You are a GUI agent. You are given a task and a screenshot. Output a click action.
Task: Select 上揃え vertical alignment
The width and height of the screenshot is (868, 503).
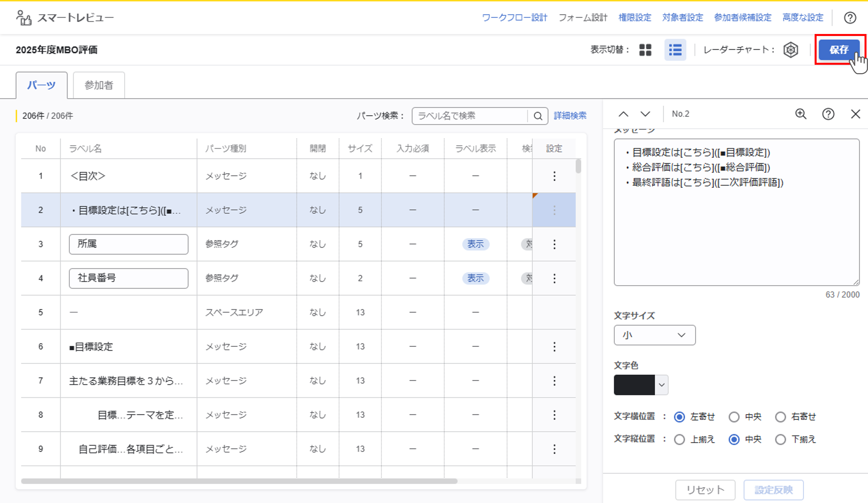pos(679,440)
